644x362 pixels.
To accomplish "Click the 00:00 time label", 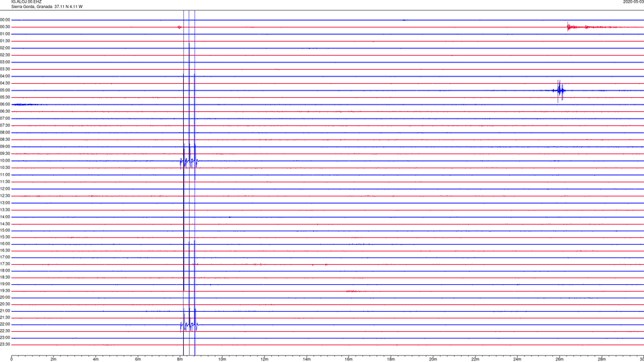I will (x=5, y=19).
